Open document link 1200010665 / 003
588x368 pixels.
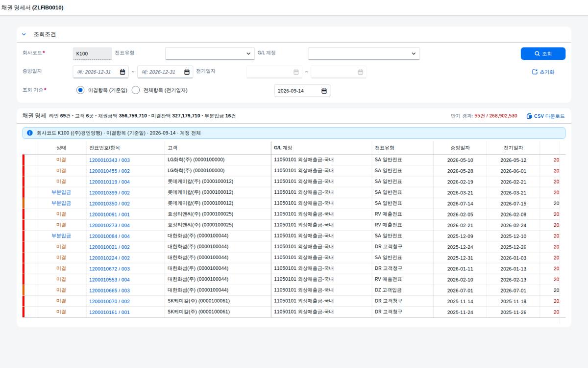click(109, 290)
